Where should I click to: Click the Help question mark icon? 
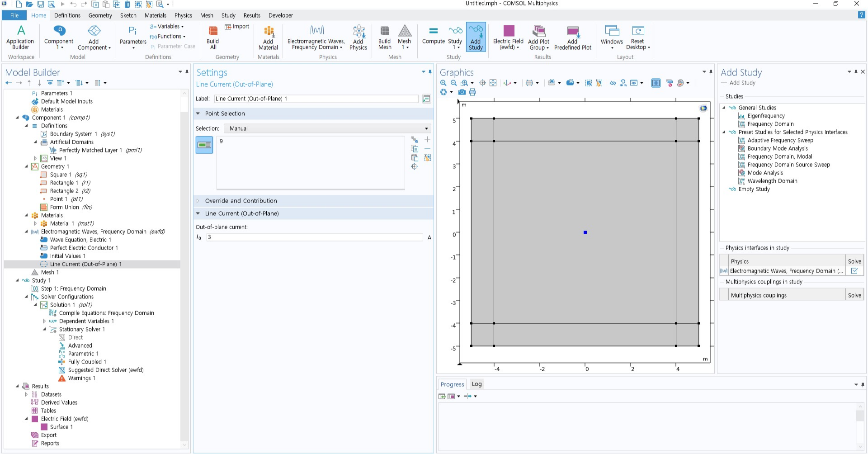pos(861,15)
